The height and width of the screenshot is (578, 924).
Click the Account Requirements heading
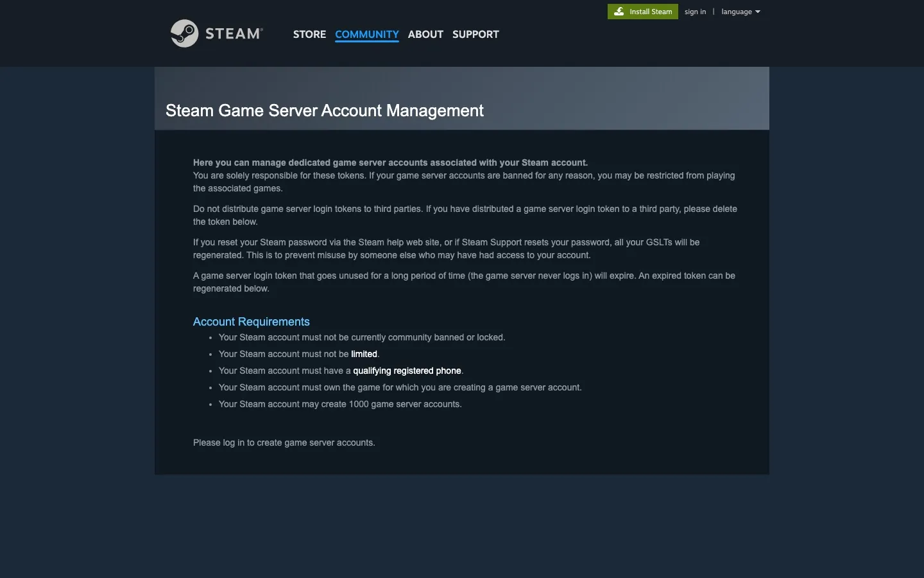click(x=252, y=322)
